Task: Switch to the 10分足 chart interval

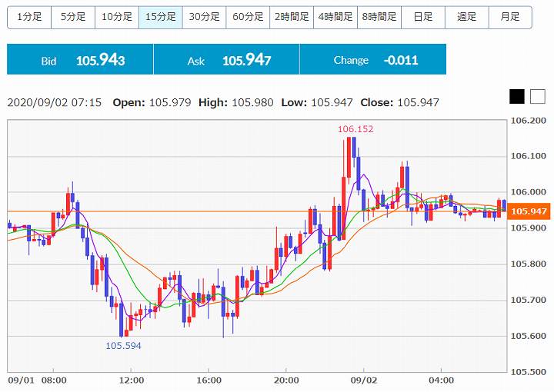Action: (117, 17)
